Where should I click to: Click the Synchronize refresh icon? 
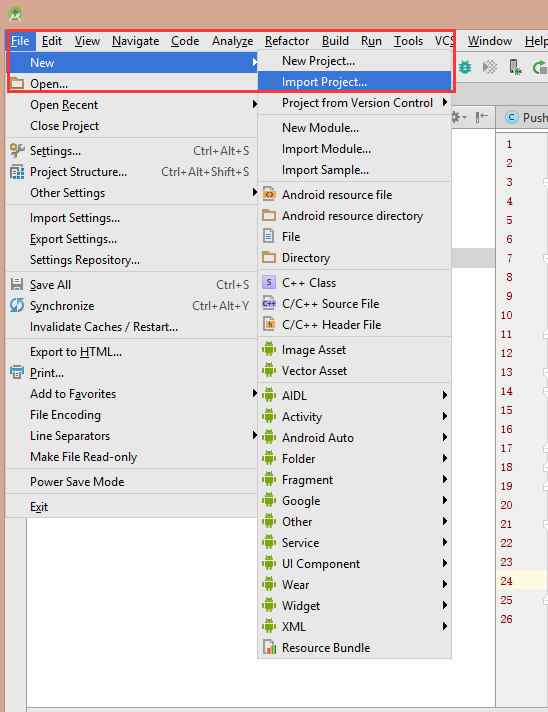(x=17, y=305)
